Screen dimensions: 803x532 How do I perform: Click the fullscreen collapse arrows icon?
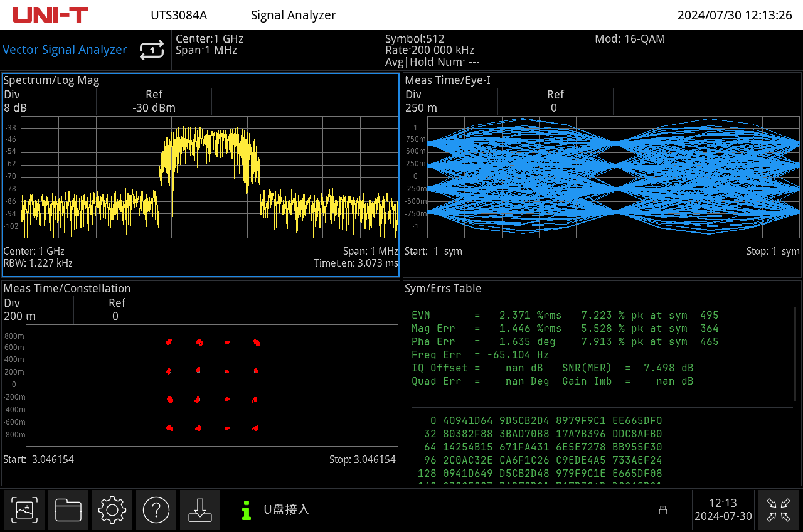click(x=778, y=510)
